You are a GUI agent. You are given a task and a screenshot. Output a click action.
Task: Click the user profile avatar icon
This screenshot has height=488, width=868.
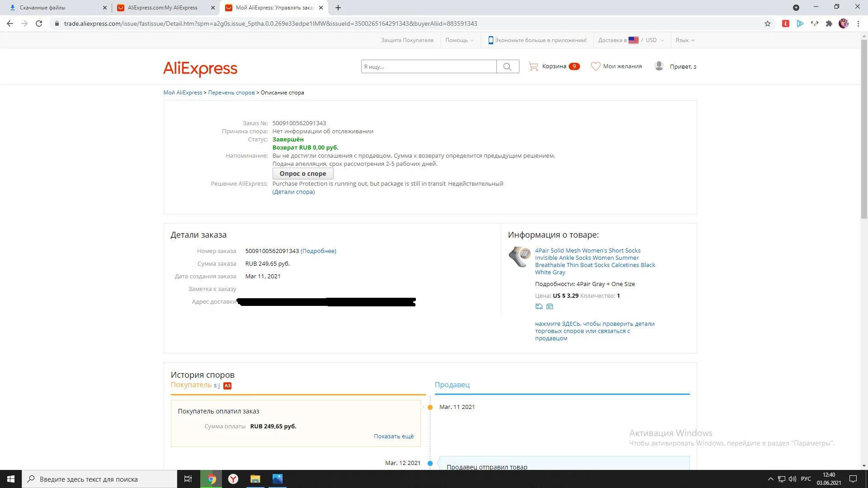659,66
